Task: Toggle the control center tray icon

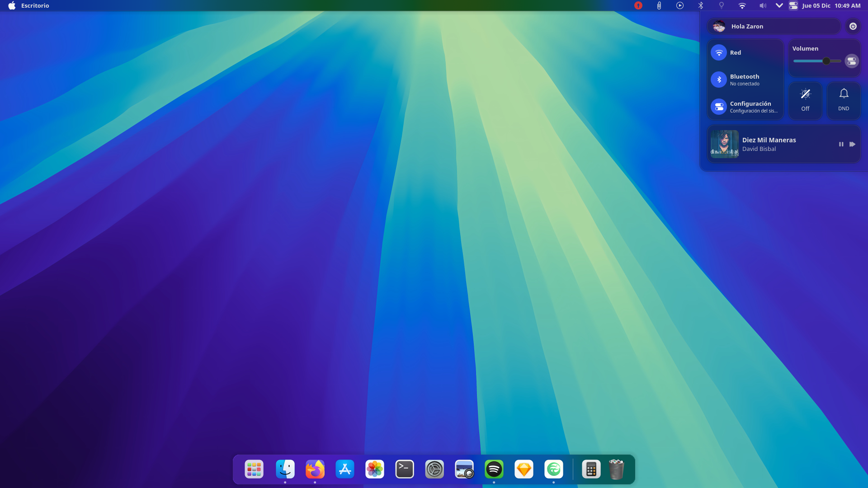Action: (x=793, y=5)
